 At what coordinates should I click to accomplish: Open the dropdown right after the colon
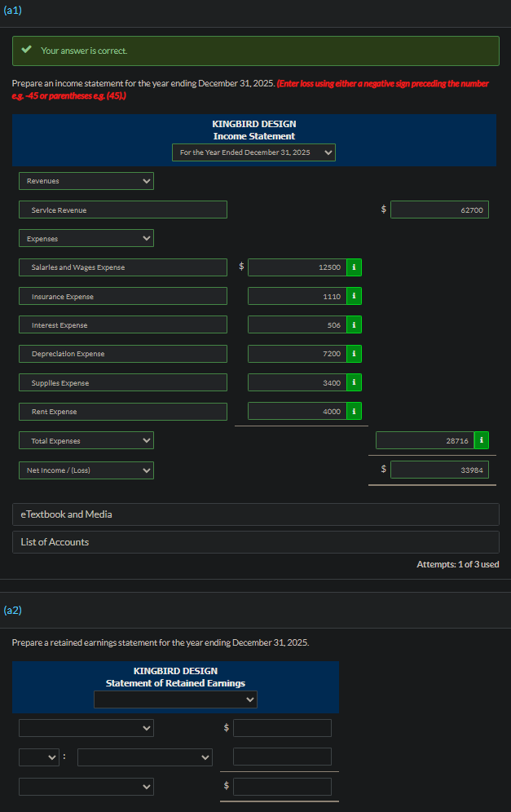pos(145,757)
